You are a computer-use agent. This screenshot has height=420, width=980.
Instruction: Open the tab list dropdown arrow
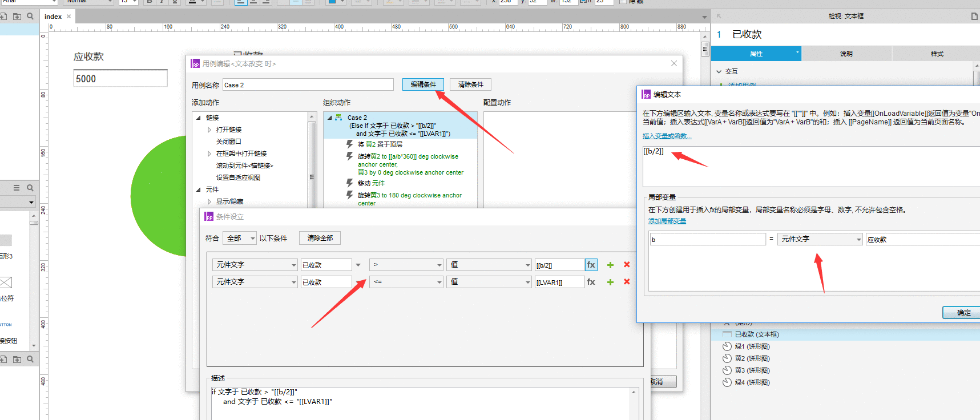[704, 17]
